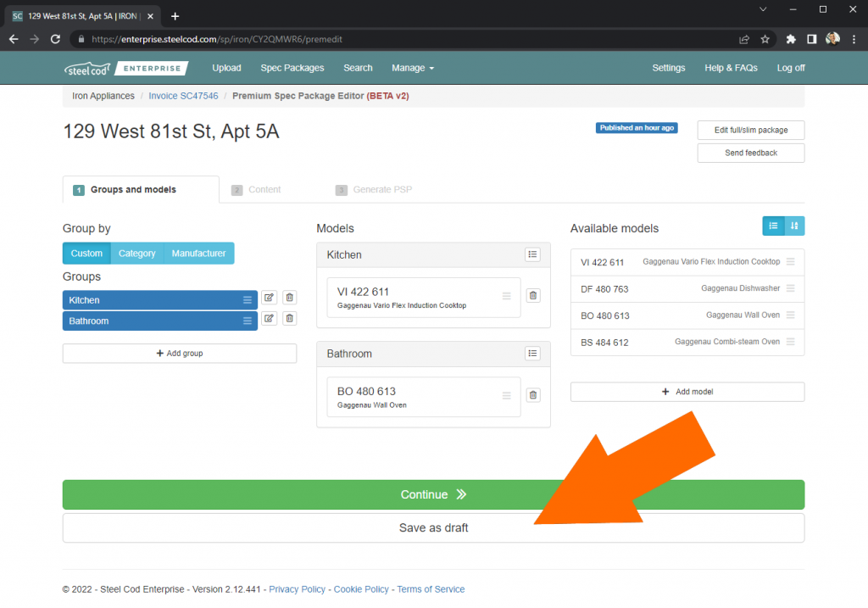868x608 pixels.
Task: Open the tab search chevron
Action: (x=763, y=9)
